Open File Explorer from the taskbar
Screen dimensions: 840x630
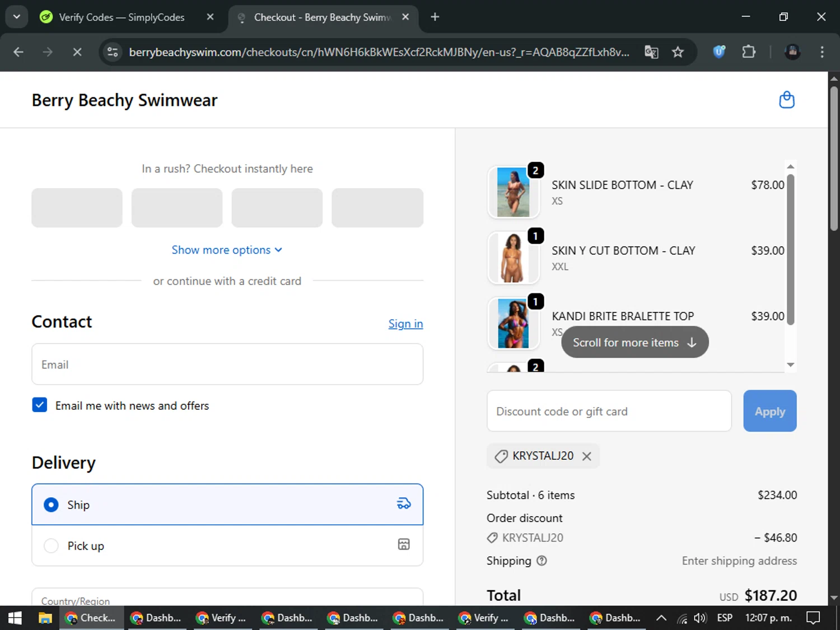(x=45, y=618)
